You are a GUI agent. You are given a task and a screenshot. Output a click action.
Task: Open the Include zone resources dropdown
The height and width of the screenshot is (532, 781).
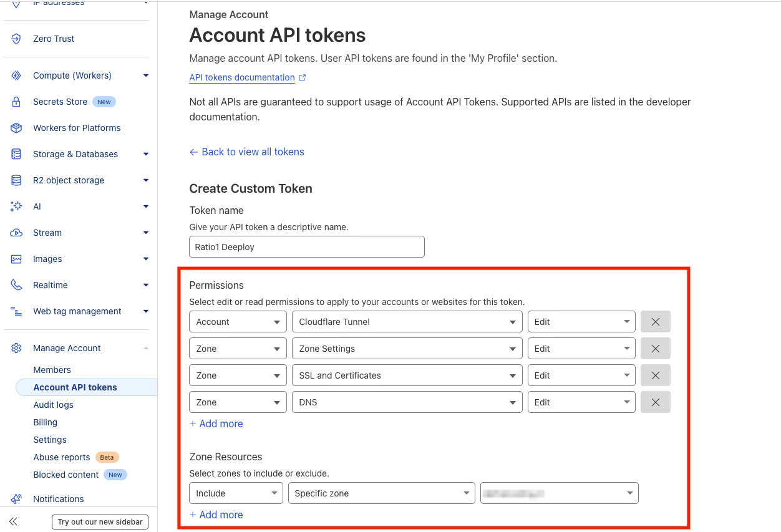point(236,493)
